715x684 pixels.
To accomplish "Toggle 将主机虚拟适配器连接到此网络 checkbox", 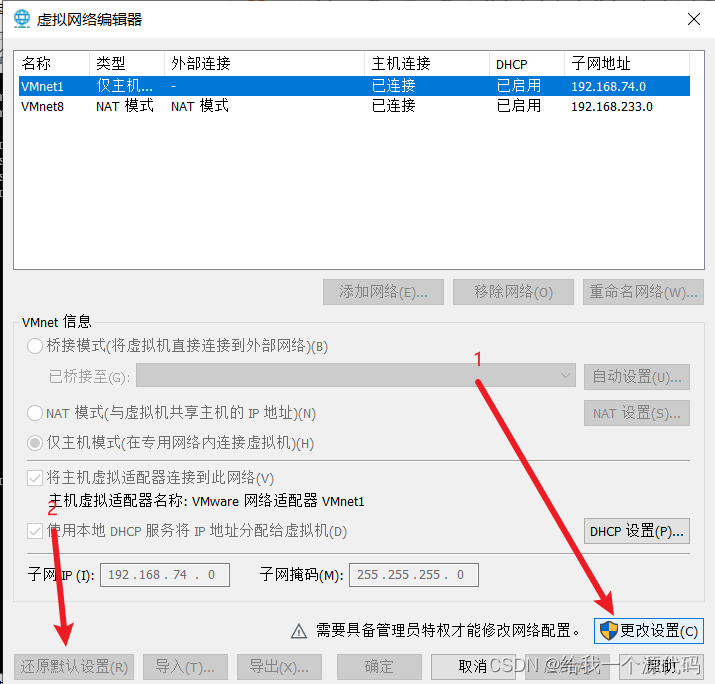I will point(35,478).
